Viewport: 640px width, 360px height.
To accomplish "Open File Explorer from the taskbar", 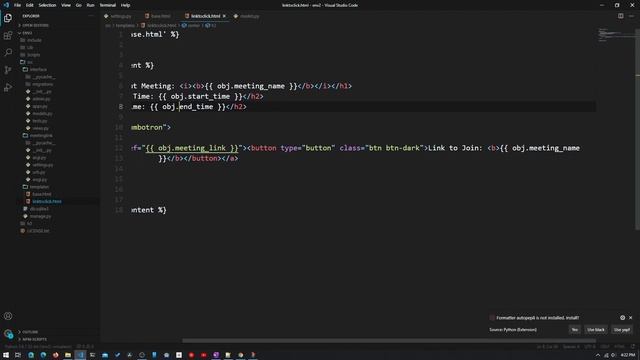I will coord(68,355).
